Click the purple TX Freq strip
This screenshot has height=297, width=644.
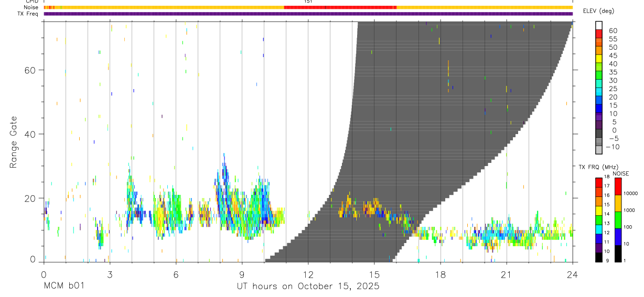308,14
